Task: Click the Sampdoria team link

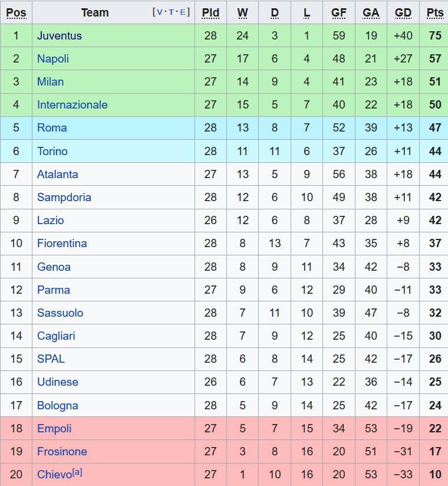Action: pyautogui.click(x=64, y=197)
